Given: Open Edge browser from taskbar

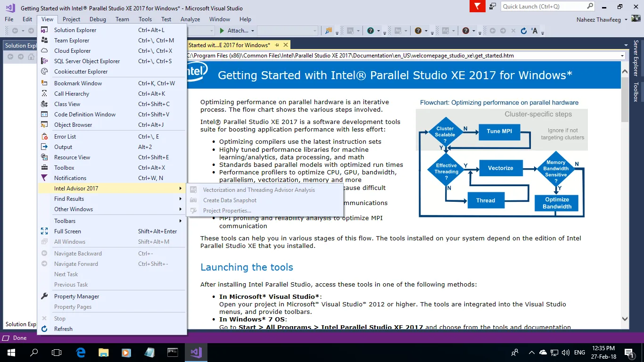Looking at the screenshot, I should pos(81,352).
